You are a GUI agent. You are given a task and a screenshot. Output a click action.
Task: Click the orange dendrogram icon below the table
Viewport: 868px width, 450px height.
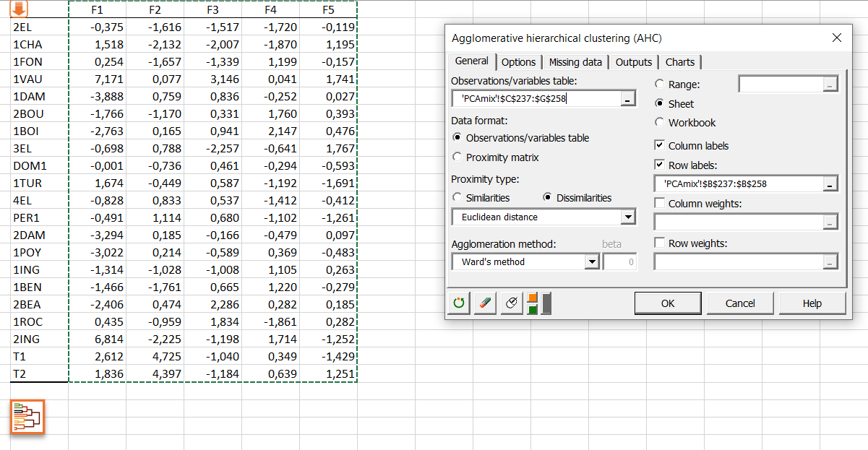click(27, 417)
